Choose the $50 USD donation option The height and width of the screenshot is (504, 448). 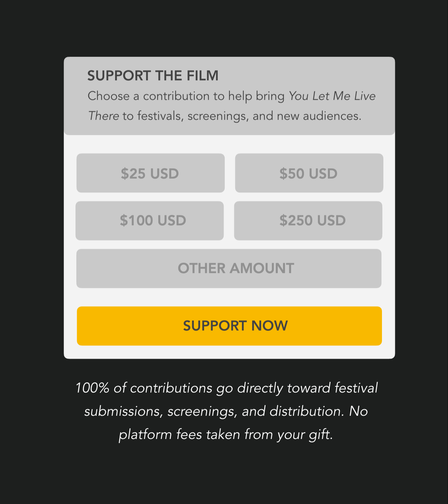[309, 173]
